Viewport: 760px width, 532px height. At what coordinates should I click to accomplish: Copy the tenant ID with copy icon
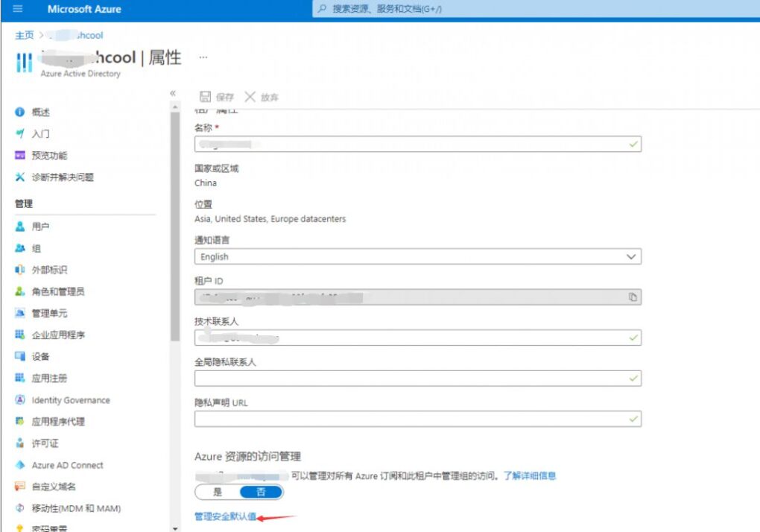[633, 297]
